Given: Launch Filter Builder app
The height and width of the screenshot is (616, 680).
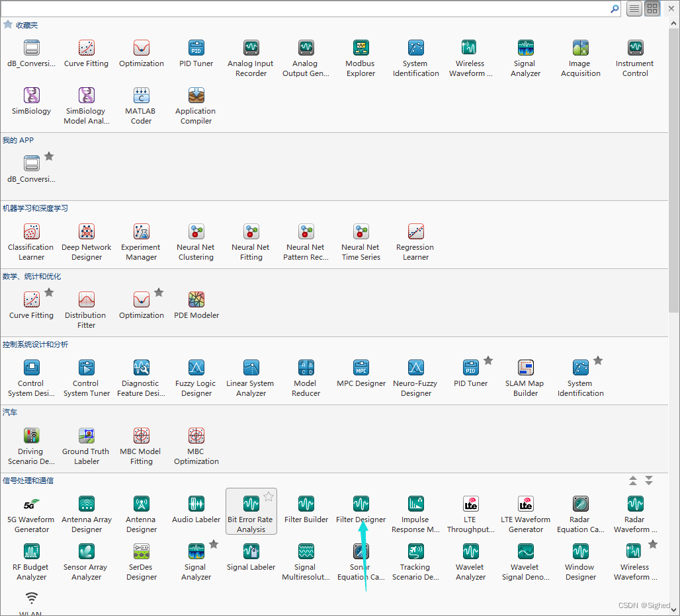Looking at the screenshot, I should coord(306,509).
